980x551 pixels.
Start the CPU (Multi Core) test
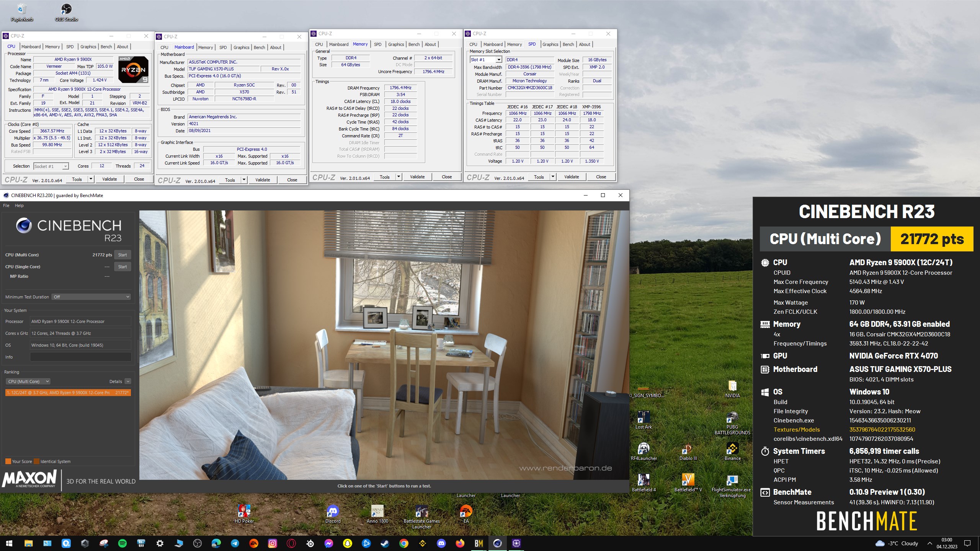click(122, 255)
